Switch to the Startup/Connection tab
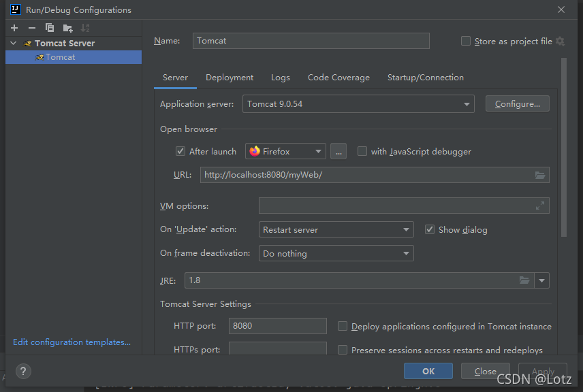This screenshot has width=583, height=392. (x=426, y=78)
